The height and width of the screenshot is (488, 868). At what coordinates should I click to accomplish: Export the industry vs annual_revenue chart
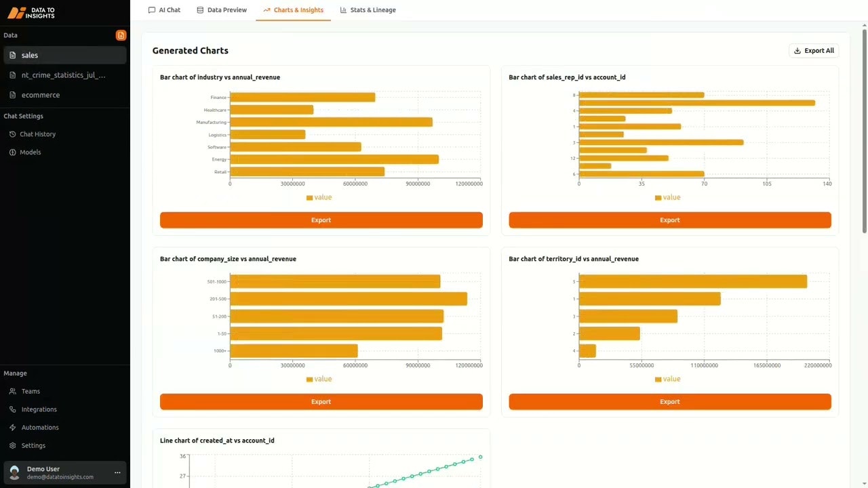[x=321, y=220]
